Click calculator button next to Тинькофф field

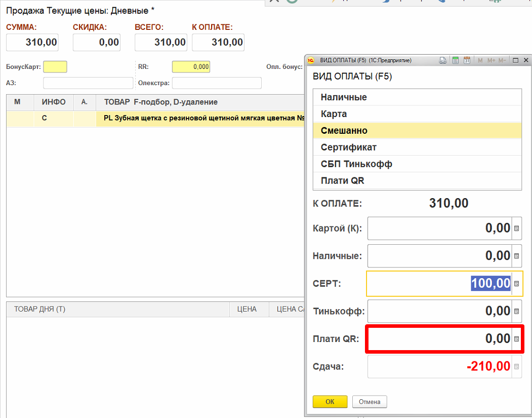pos(516,311)
